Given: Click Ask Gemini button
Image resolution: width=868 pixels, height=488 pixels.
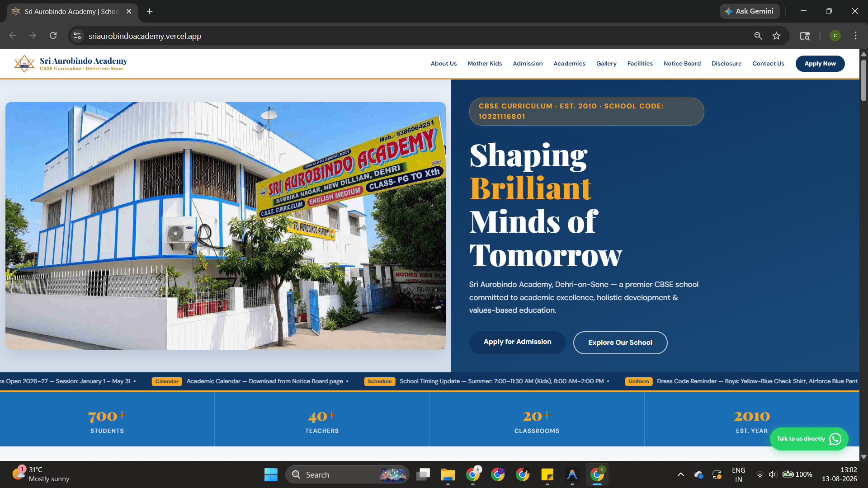Looking at the screenshot, I should tap(750, 11).
